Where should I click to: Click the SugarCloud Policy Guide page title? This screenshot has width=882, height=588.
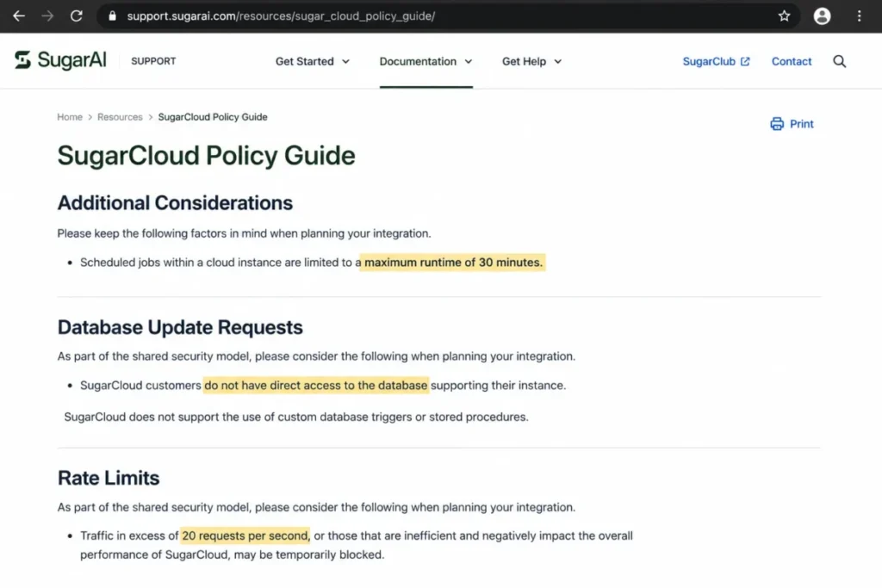207,156
